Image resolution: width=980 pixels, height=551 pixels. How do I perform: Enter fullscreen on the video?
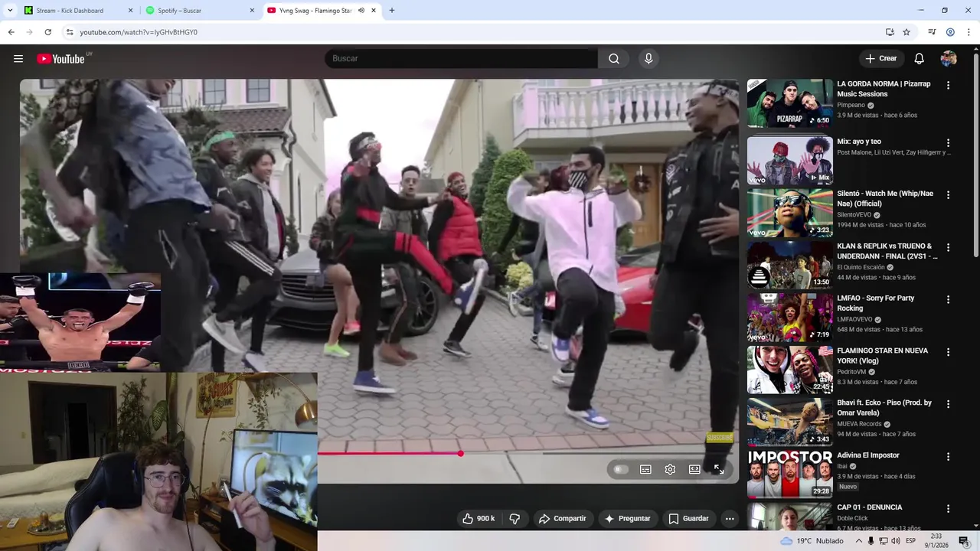719,469
